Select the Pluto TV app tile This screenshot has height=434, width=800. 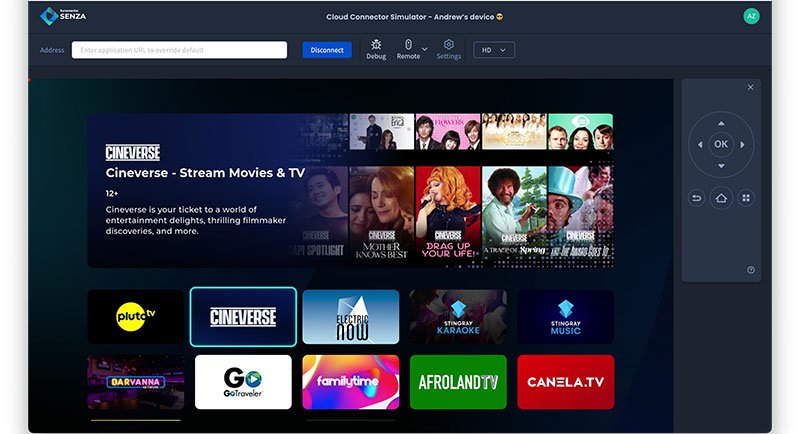tap(135, 317)
